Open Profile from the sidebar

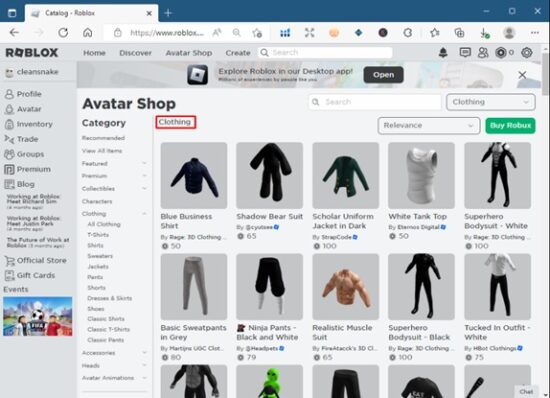[x=23, y=94]
